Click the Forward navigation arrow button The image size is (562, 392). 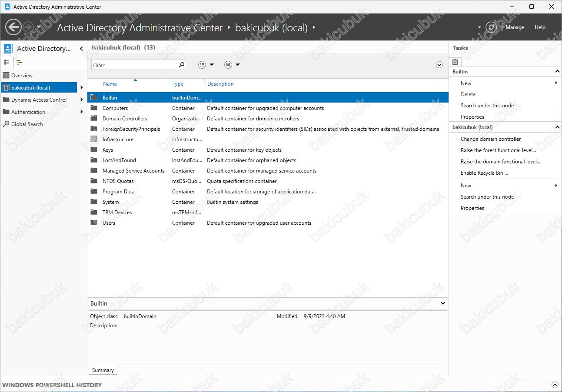[x=28, y=27]
